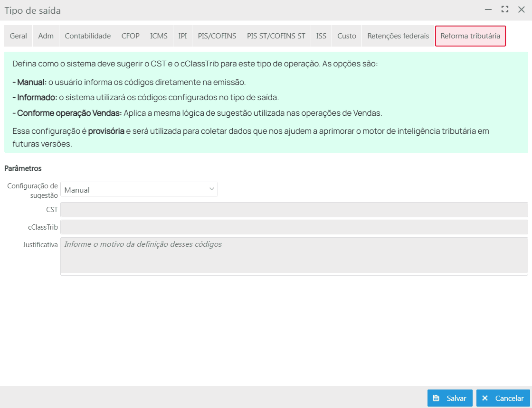Click the cClassTrib input field

coord(294,227)
